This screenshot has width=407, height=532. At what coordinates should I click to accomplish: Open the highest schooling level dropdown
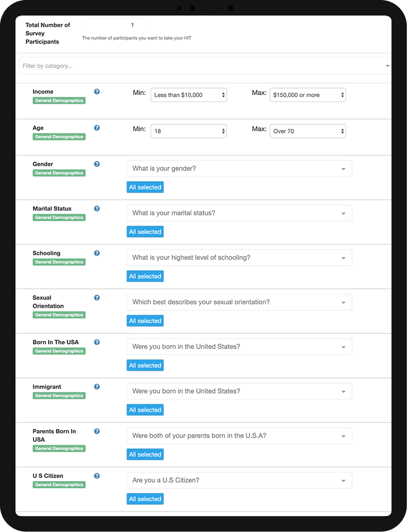(239, 257)
